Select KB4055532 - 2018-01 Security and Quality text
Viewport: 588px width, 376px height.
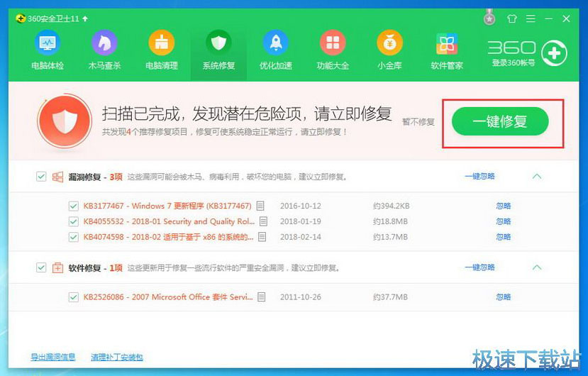169,221
